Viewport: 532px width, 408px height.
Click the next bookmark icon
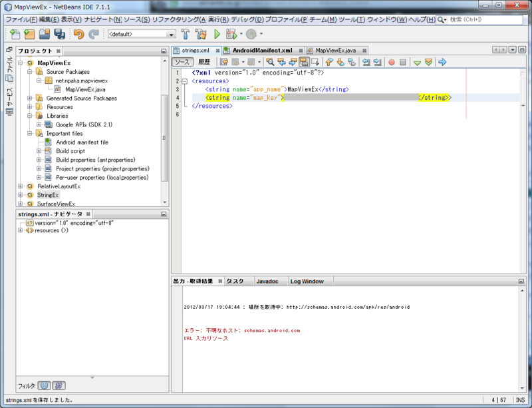click(340, 62)
